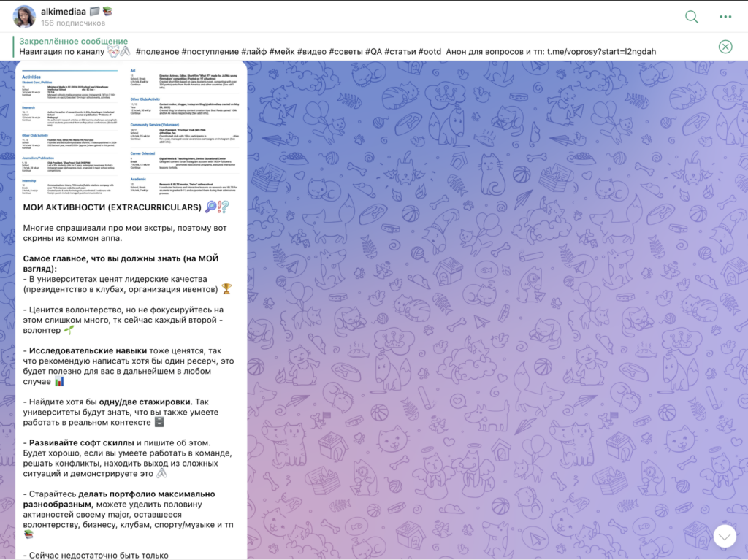The width and height of the screenshot is (748, 560).
Task: Click the alkimediaa channel avatar
Action: coord(24,17)
